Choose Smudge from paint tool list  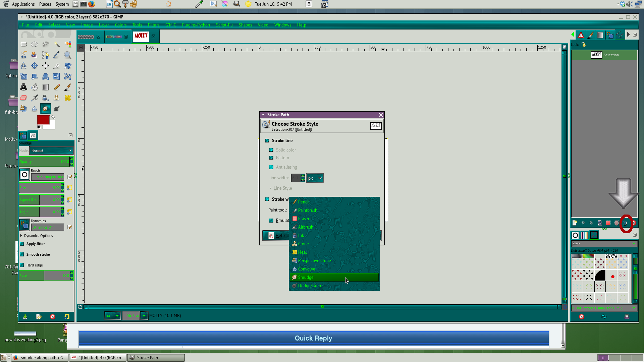coord(334,278)
